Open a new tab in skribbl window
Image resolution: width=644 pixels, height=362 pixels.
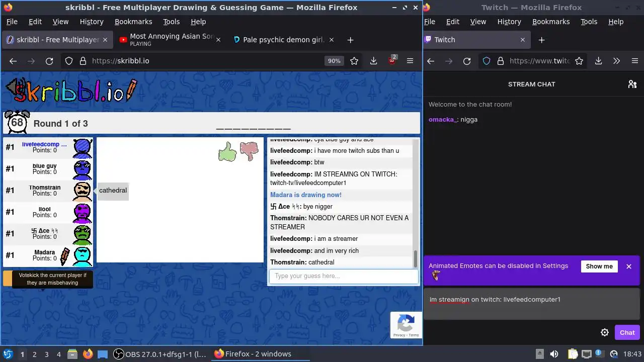coord(350,40)
